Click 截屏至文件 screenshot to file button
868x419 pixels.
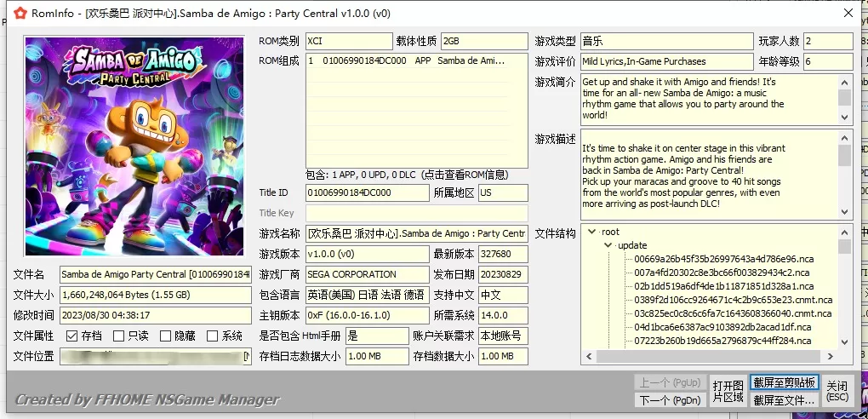click(784, 400)
